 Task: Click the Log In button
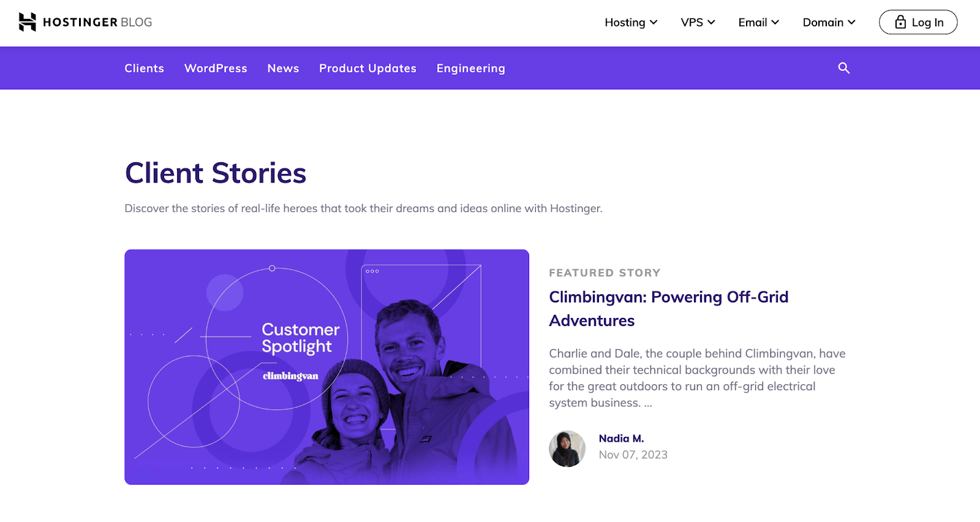click(x=918, y=22)
